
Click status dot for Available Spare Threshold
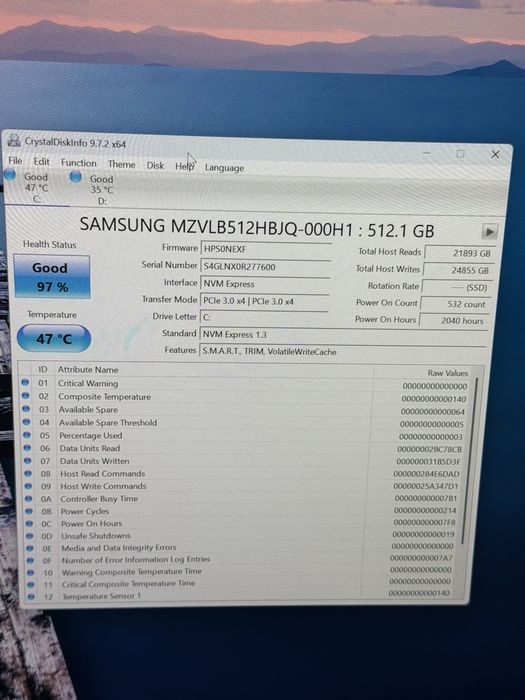pos(26,421)
